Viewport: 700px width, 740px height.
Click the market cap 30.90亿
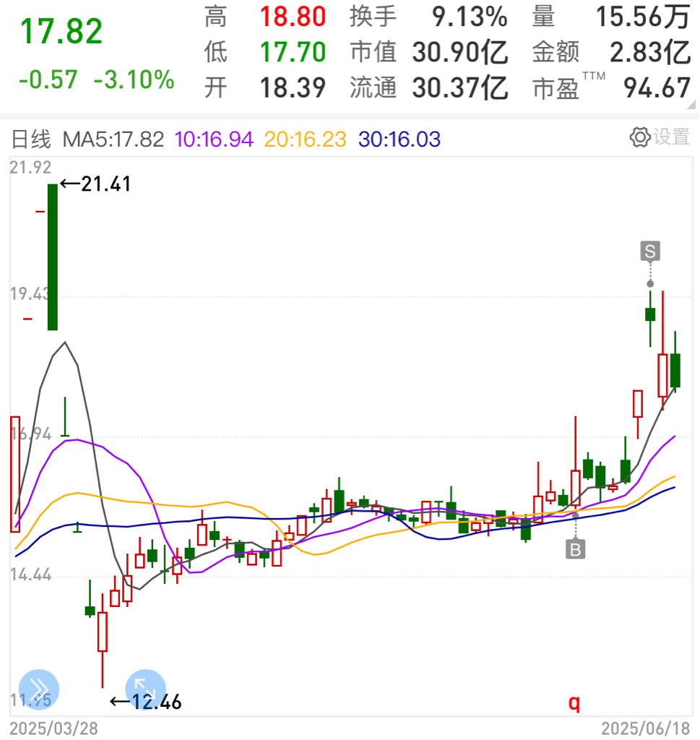coord(460,52)
